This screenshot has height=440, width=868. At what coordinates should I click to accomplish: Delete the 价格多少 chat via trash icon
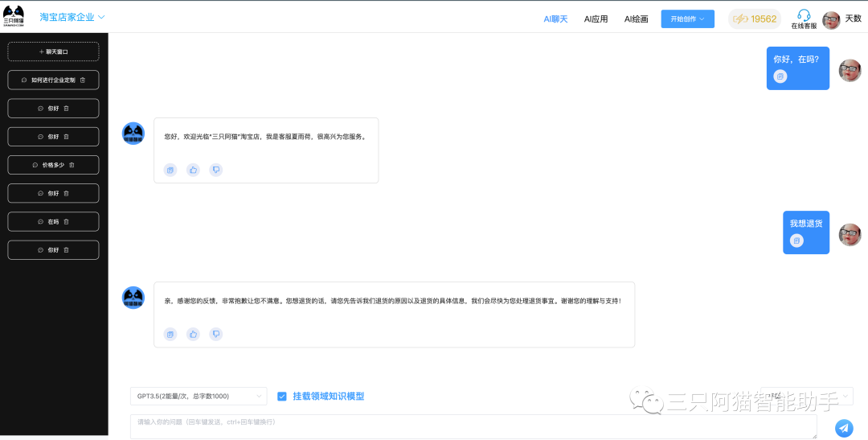tap(72, 165)
